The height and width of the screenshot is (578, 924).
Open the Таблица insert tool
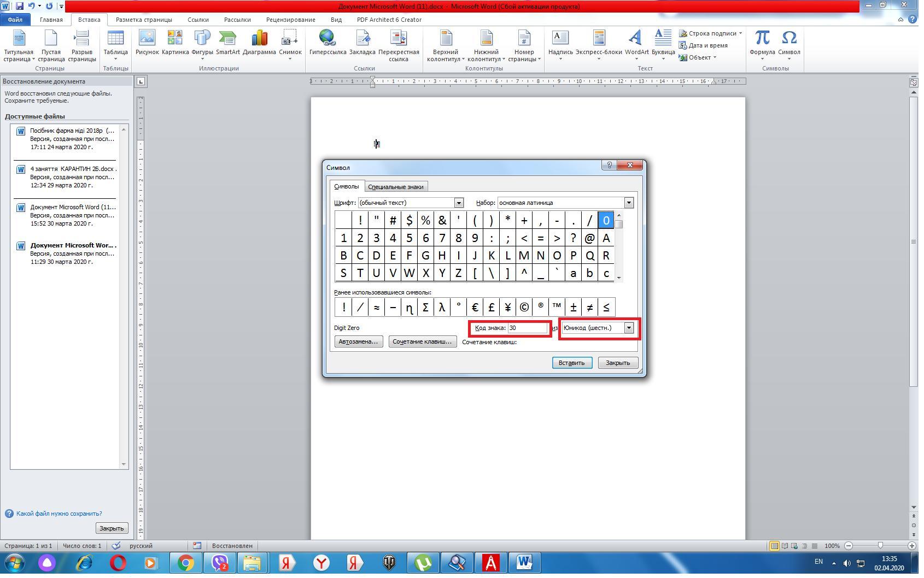(115, 46)
